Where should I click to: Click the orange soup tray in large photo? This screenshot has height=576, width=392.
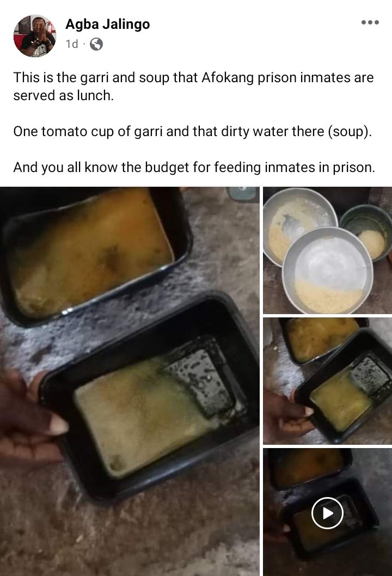[94, 254]
